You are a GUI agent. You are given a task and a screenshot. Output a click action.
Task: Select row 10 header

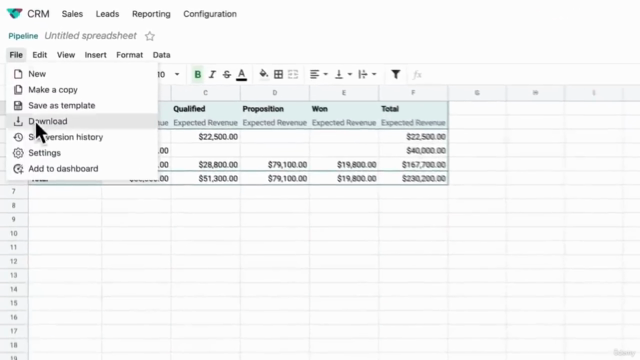tap(14, 233)
